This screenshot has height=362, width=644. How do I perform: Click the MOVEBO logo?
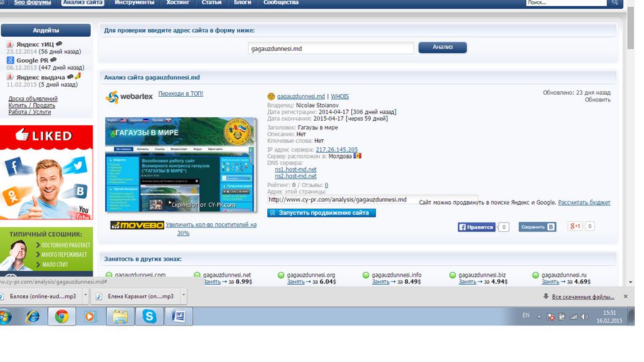(x=137, y=225)
